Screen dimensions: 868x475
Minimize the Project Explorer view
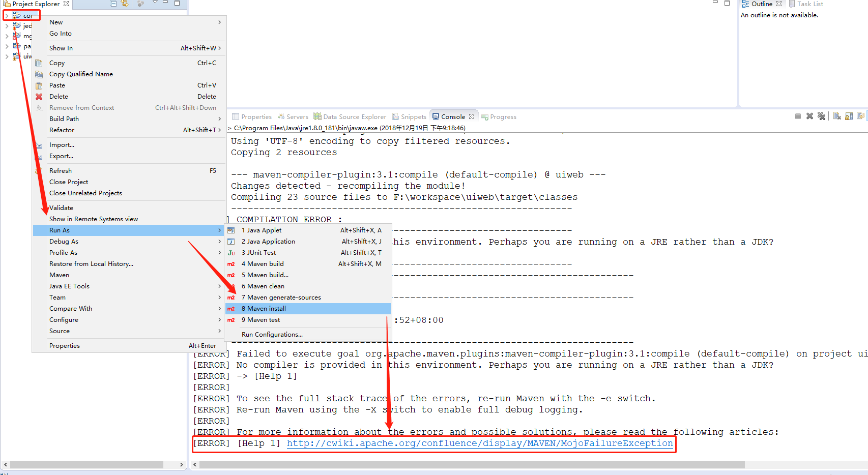click(x=165, y=4)
